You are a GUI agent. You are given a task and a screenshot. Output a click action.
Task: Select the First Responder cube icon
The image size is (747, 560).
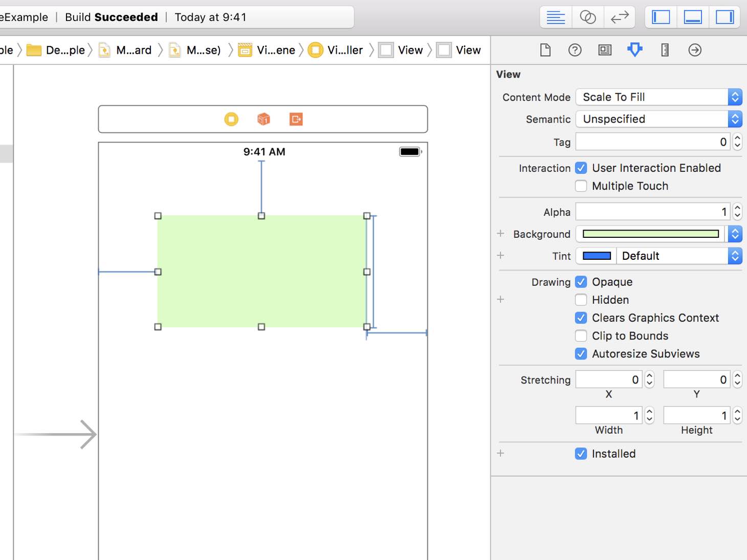click(x=263, y=119)
